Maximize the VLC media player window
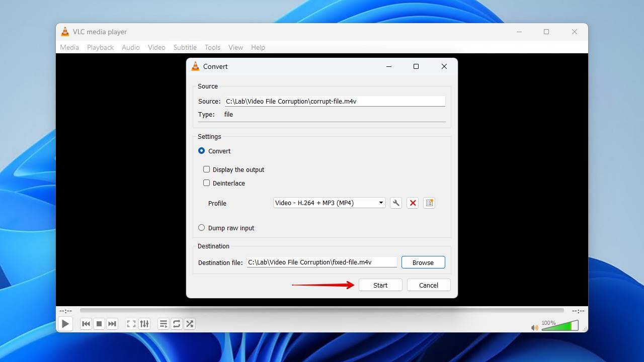This screenshot has height=362, width=644. tap(546, 32)
